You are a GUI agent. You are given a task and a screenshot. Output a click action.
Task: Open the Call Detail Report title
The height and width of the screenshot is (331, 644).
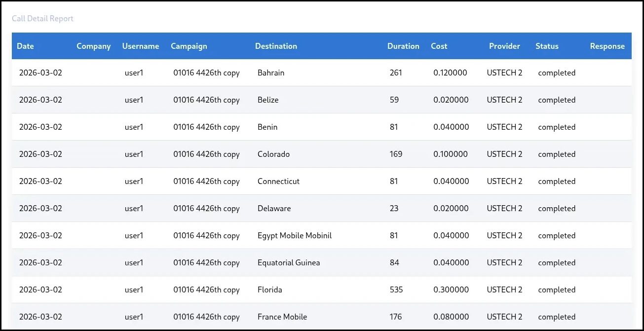click(42, 18)
